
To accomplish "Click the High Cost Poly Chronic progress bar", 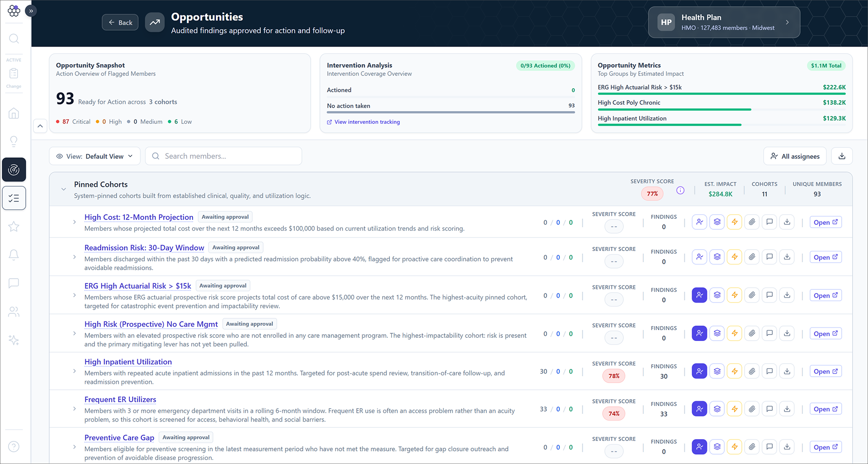I will (x=722, y=109).
